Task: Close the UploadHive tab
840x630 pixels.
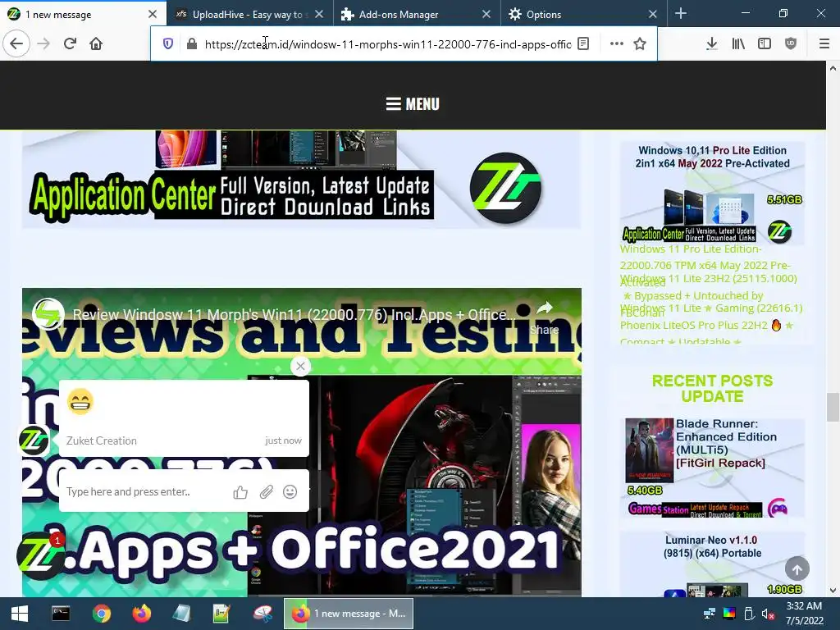Action: pyautogui.click(x=319, y=15)
